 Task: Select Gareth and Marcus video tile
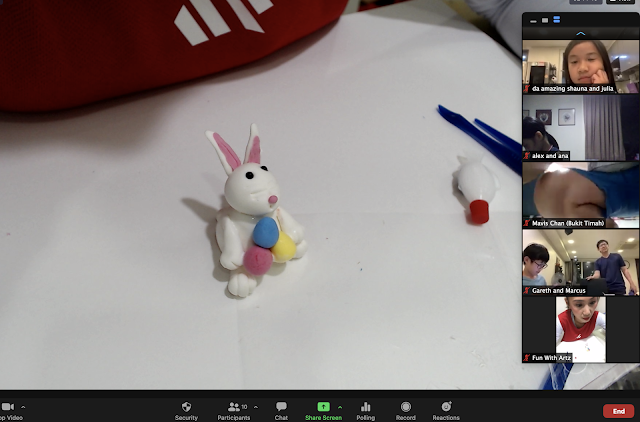(x=581, y=262)
